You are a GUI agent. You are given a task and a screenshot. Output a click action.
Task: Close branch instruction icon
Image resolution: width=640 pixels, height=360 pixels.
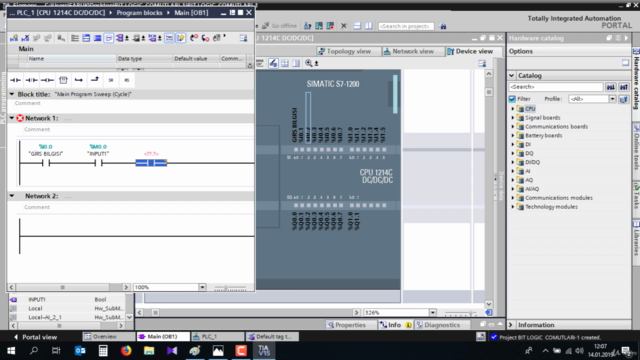pos(95,80)
